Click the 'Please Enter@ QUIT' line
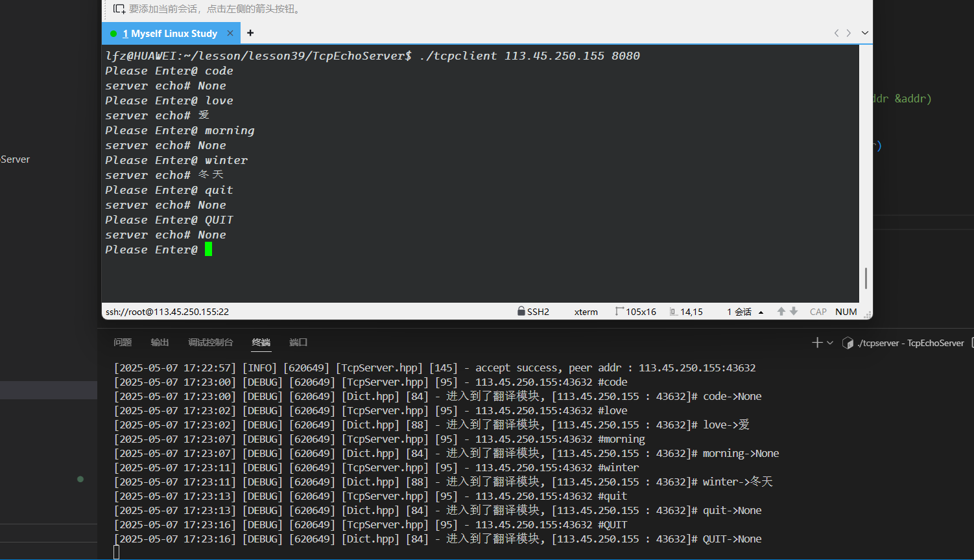 (x=169, y=220)
